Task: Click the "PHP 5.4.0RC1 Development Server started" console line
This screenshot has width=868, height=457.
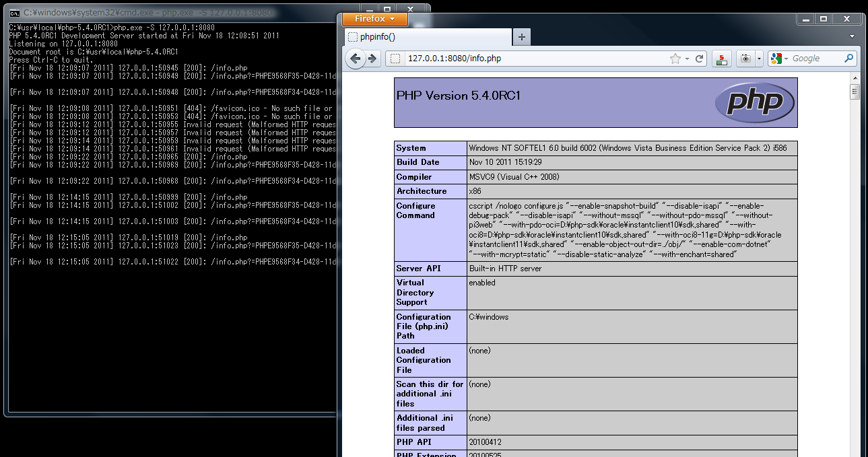Action: (x=144, y=36)
